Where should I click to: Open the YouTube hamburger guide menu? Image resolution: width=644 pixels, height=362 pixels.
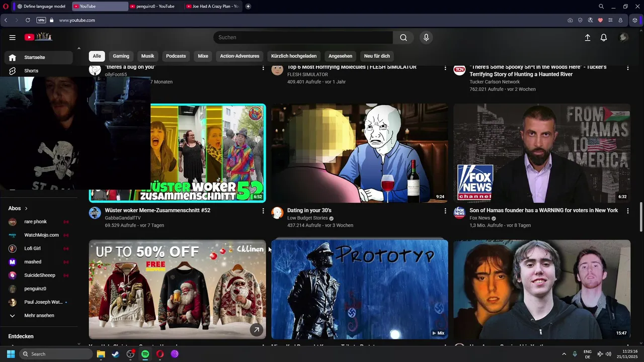(13, 37)
